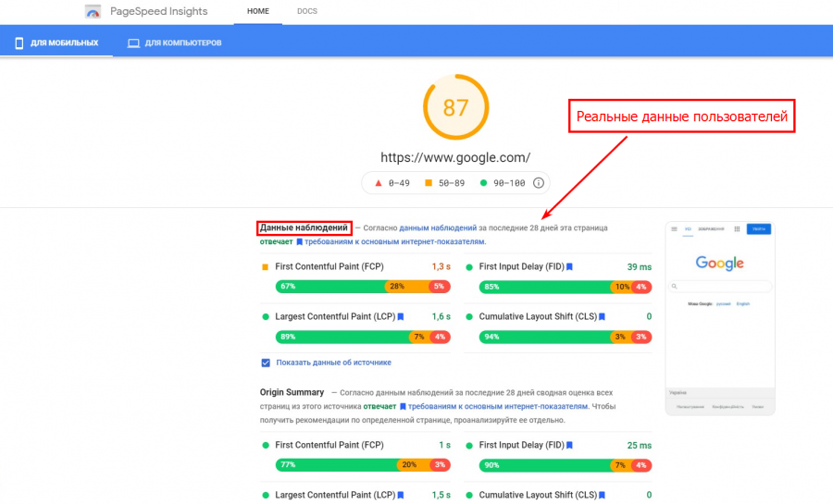Viewport: 833px width, 504px height.
Task: Click the laptop computer icon
Action: [x=133, y=43]
